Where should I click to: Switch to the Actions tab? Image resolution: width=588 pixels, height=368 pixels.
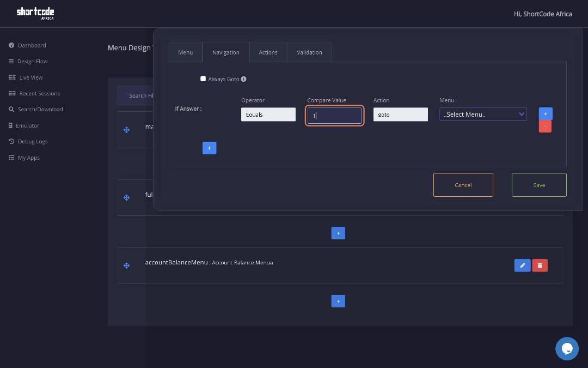(x=268, y=52)
